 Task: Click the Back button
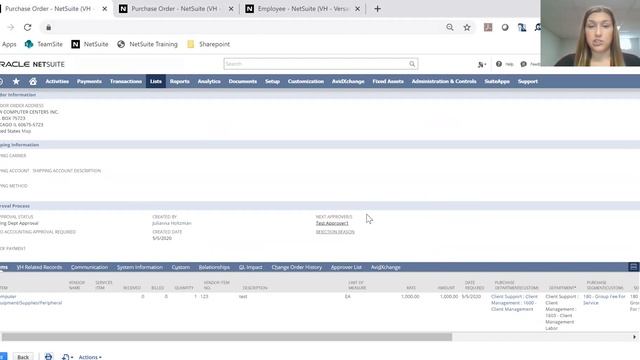tap(23, 357)
